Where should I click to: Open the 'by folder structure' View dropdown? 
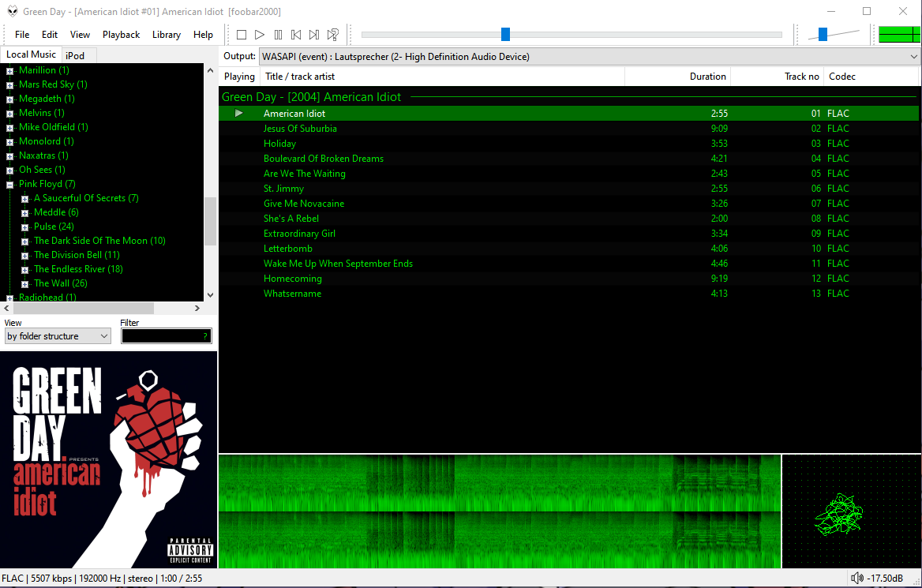tap(57, 336)
